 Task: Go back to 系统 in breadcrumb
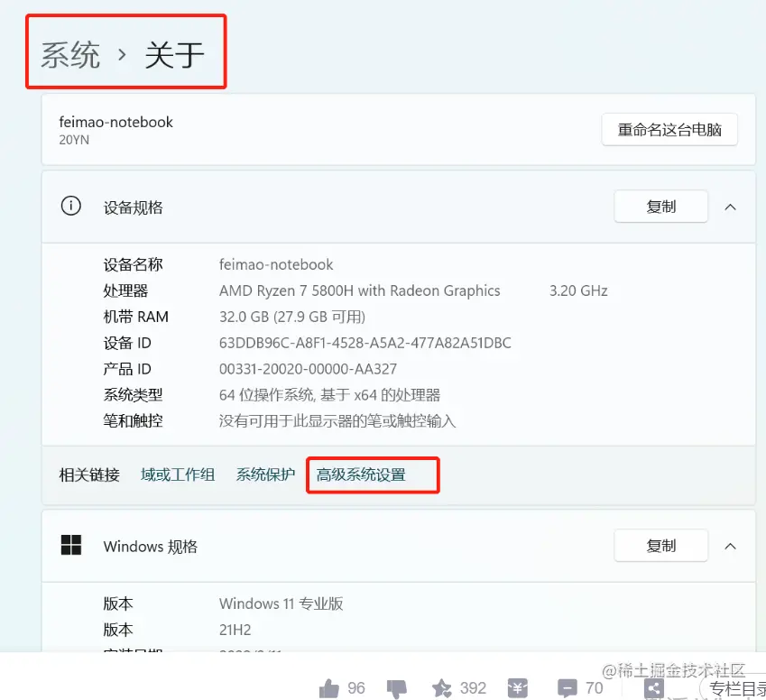coord(70,55)
